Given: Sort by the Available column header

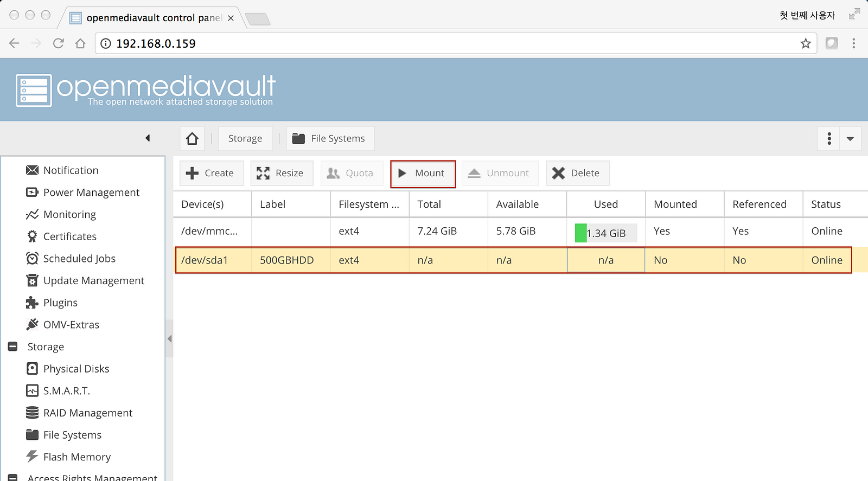Looking at the screenshot, I should point(527,204).
